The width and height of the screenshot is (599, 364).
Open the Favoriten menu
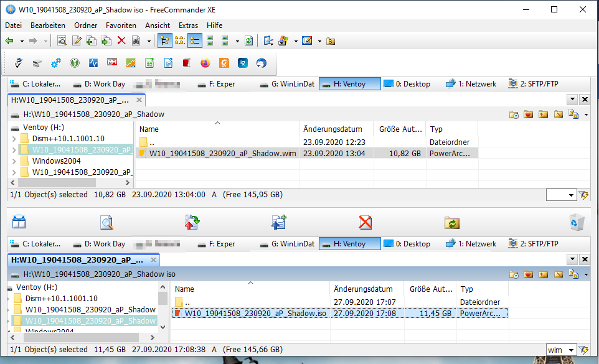[x=121, y=25]
